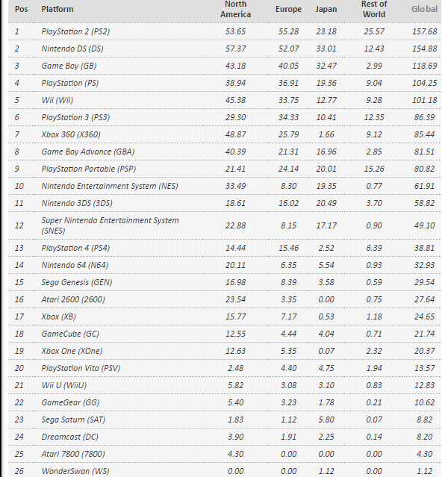Screen dimensions: 448x477
Task: Click the Wii (Wii) platform name
Action: click(x=57, y=100)
